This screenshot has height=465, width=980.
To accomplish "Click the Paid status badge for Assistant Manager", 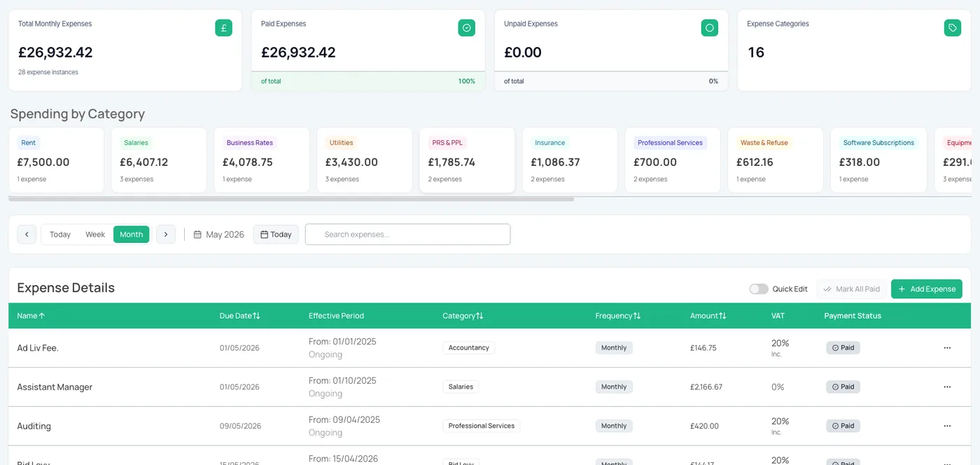I will point(843,387).
